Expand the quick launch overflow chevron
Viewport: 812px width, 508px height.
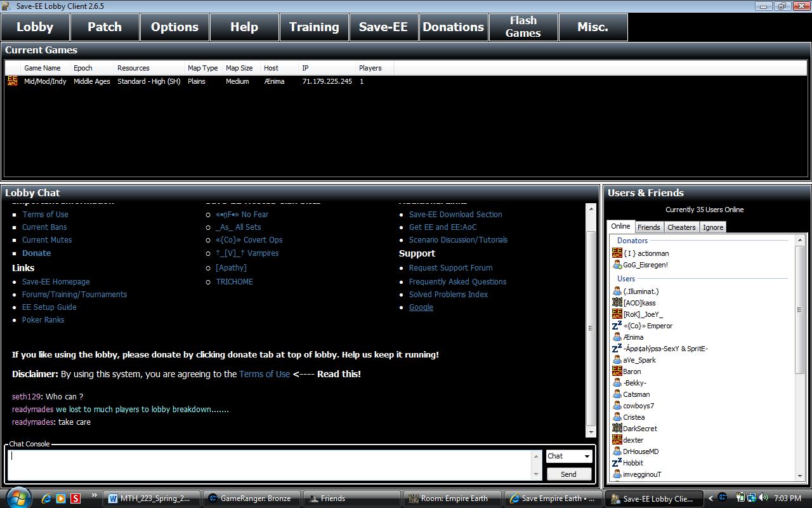click(95, 495)
